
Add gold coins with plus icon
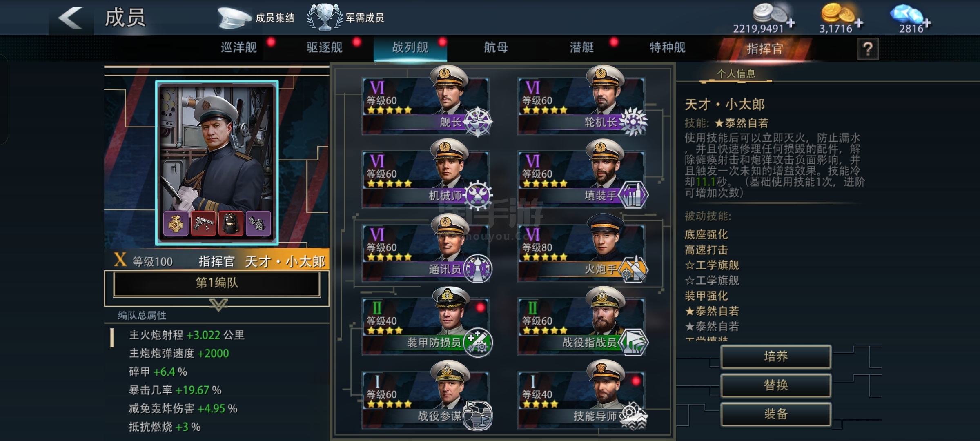[x=859, y=23]
